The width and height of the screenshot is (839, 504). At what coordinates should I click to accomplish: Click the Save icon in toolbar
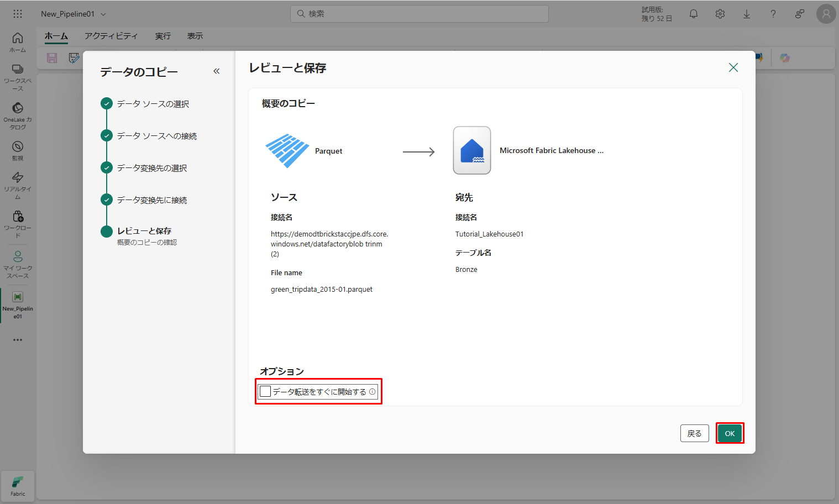52,58
